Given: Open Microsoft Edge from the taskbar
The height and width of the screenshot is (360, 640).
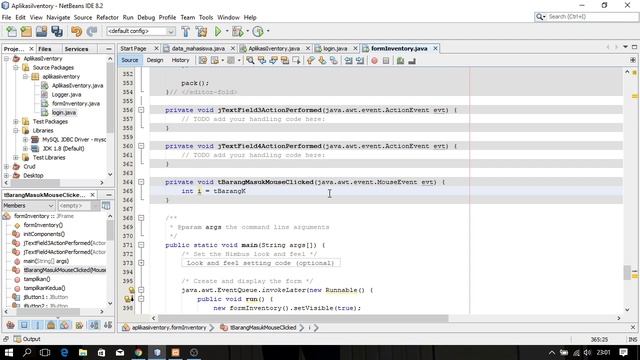Looking at the screenshot, I should (x=64, y=352).
